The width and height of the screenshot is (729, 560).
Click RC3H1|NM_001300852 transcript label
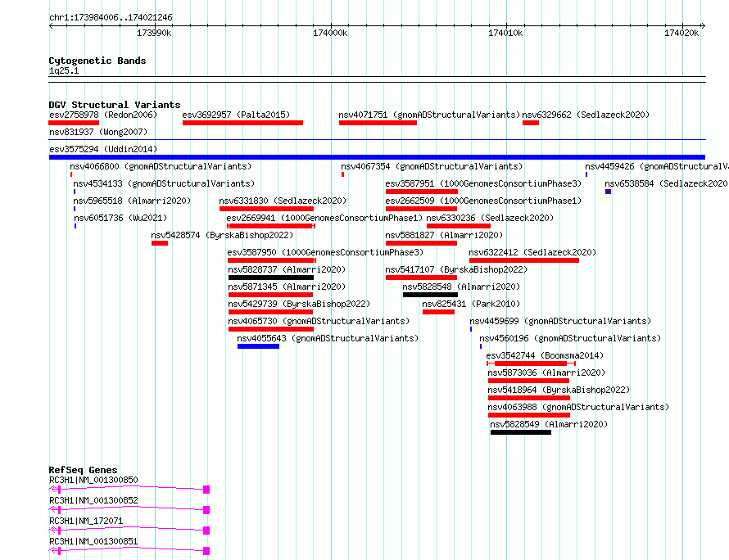[x=93, y=500]
